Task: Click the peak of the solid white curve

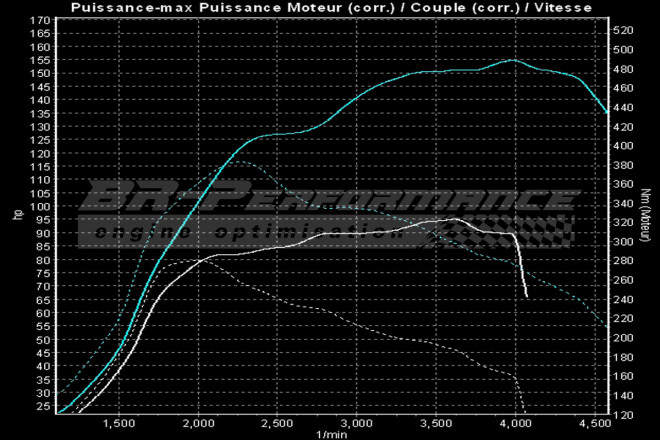Action: (455, 218)
